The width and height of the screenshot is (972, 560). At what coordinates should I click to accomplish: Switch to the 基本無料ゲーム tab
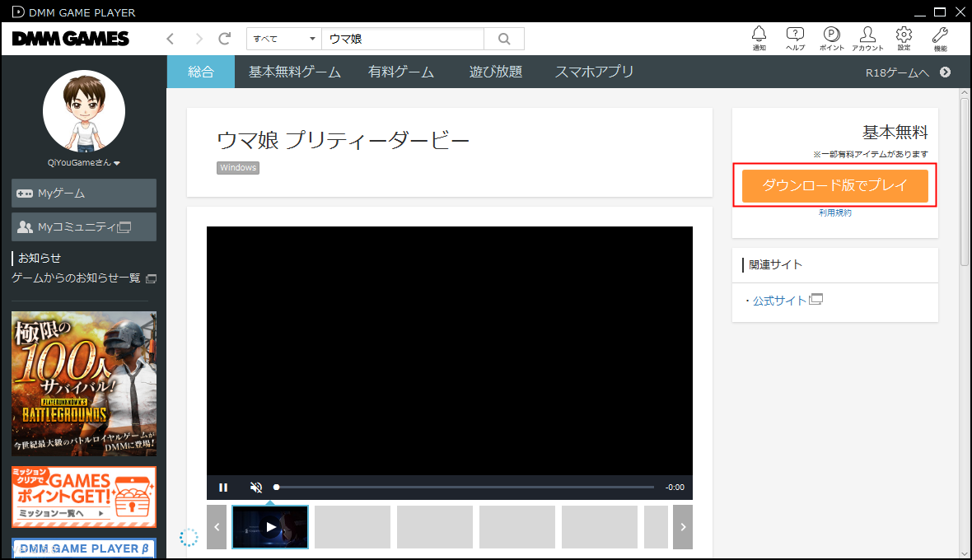294,72
